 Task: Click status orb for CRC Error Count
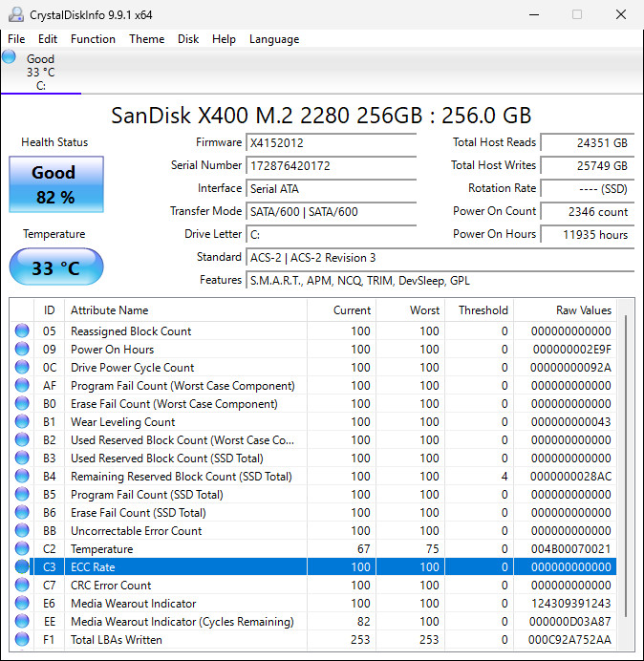tap(22, 585)
